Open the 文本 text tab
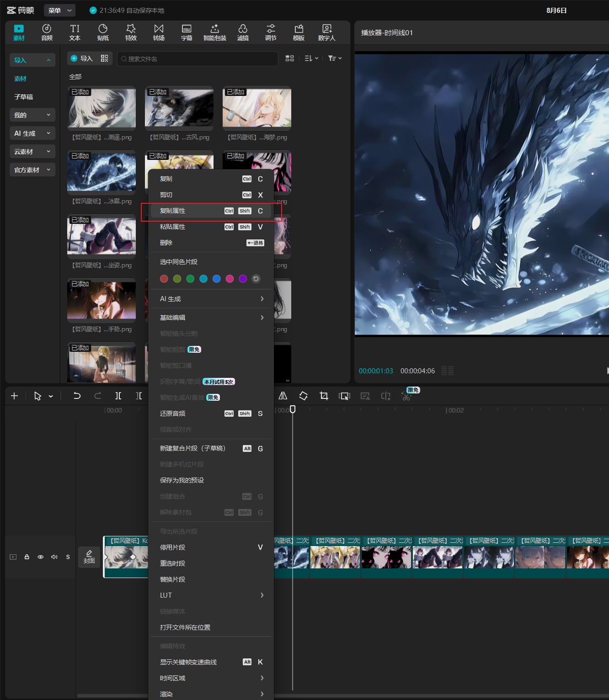The image size is (609, 700). (75, 32)
